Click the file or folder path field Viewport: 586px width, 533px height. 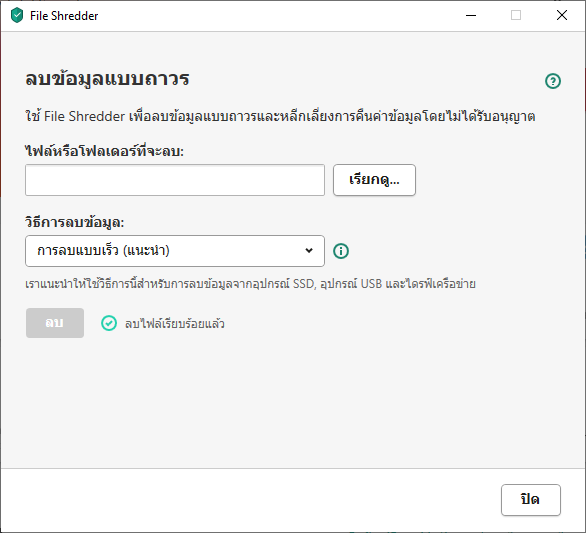pos(175,180)
